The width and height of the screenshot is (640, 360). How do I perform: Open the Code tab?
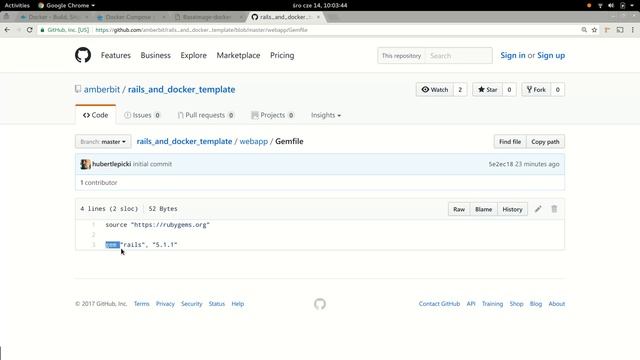pyautogui.click(x=96, y=115)
